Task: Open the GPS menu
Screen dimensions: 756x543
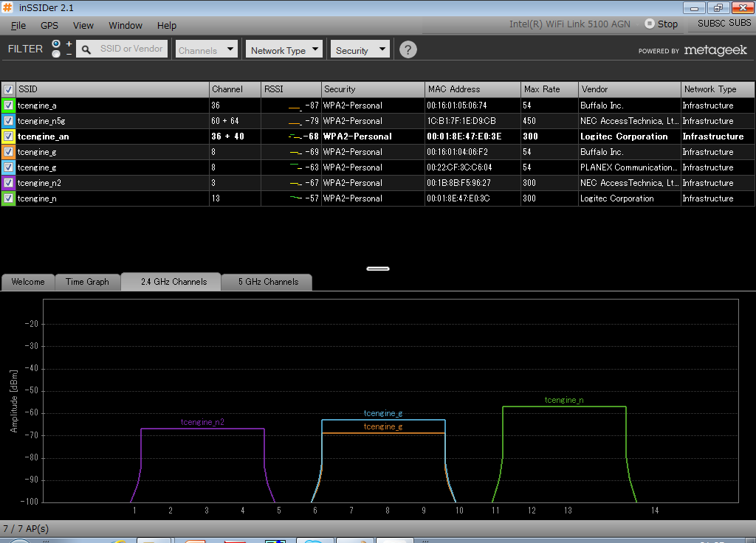Action: click(49, 25)
